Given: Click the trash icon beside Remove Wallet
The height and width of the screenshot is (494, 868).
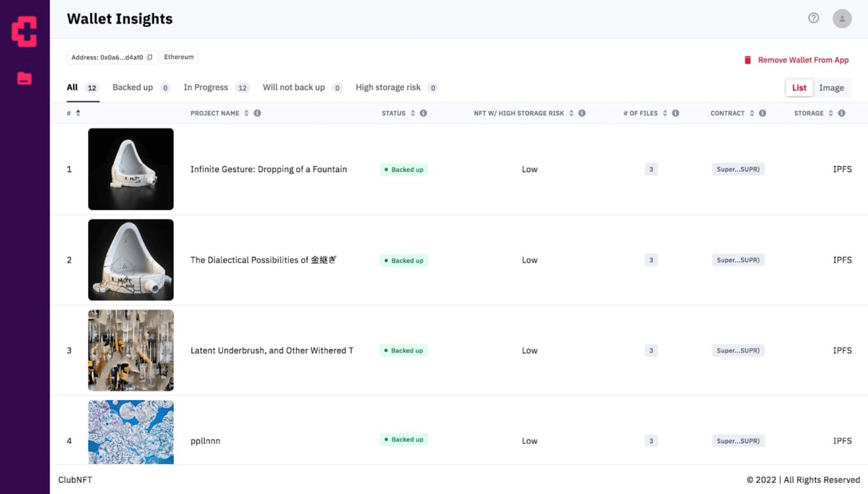Looking at the screenshot, I should coord(747,60).
